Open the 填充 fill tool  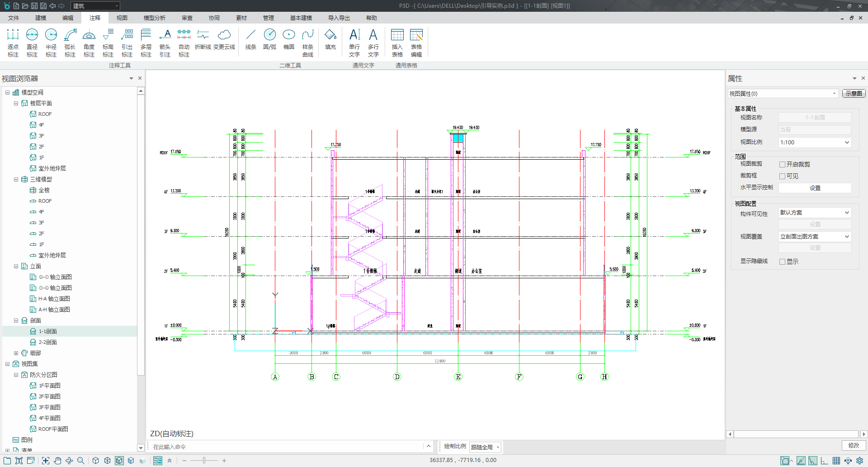tap(330, 40)
